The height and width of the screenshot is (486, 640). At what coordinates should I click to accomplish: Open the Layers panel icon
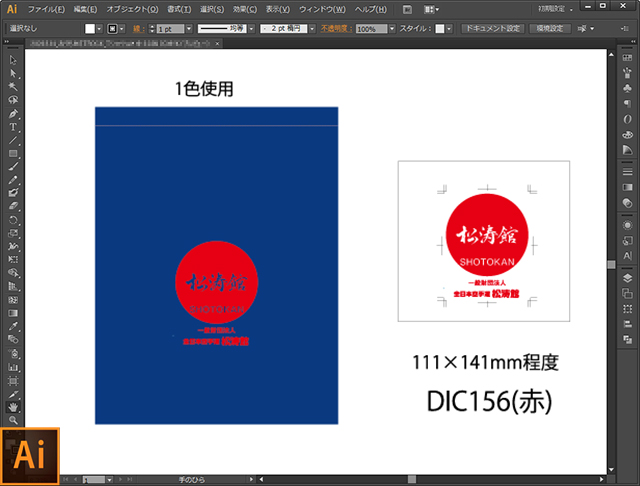tap(627, 278)
